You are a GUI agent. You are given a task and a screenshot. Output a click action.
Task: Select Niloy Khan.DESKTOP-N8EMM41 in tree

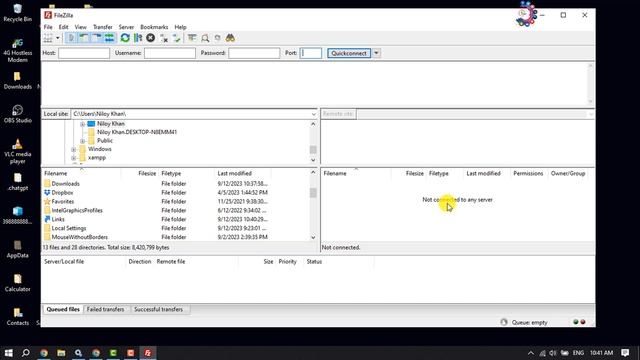tap(137, 132)
